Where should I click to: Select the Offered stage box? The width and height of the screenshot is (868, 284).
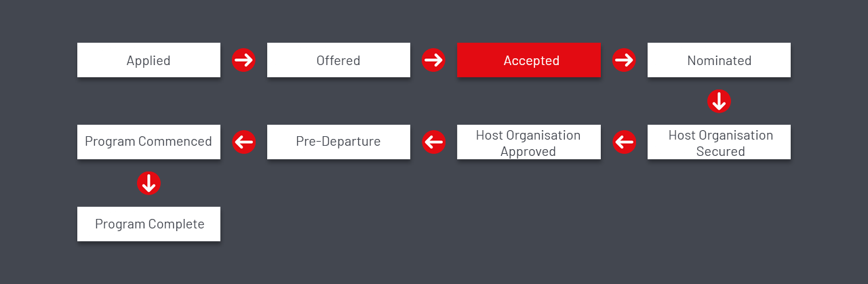click(x=338, y=60)
